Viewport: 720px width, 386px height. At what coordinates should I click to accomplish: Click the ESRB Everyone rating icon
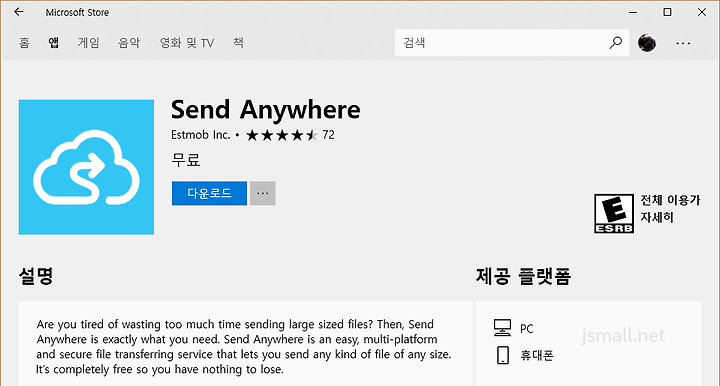coord(614,213)
